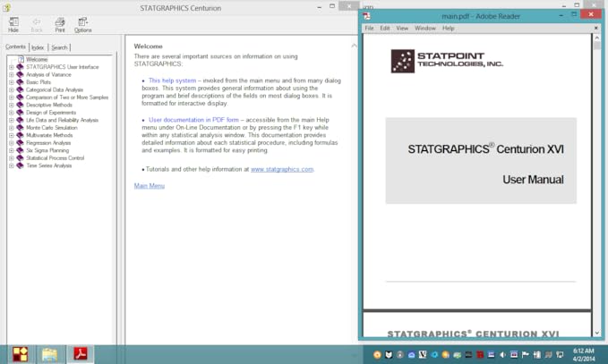
Task: Switch to the Search tab
Action: point(59,47)
